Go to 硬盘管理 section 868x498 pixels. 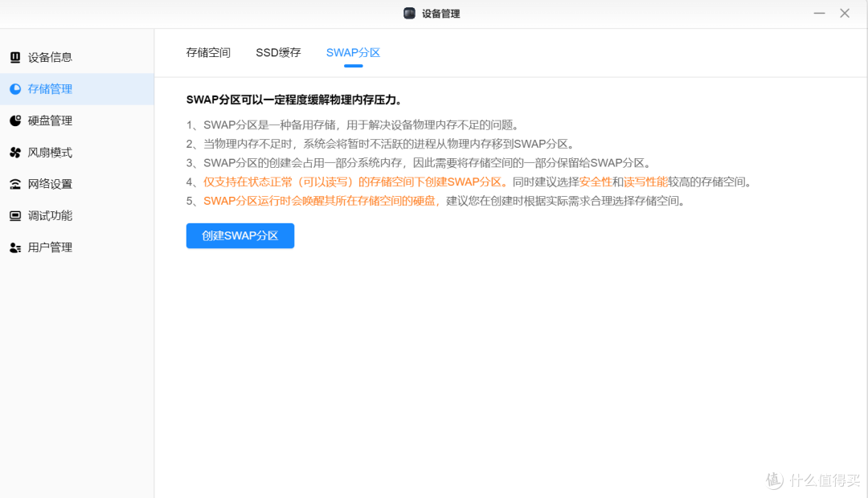pyautogui.click(x=77, y=120)
